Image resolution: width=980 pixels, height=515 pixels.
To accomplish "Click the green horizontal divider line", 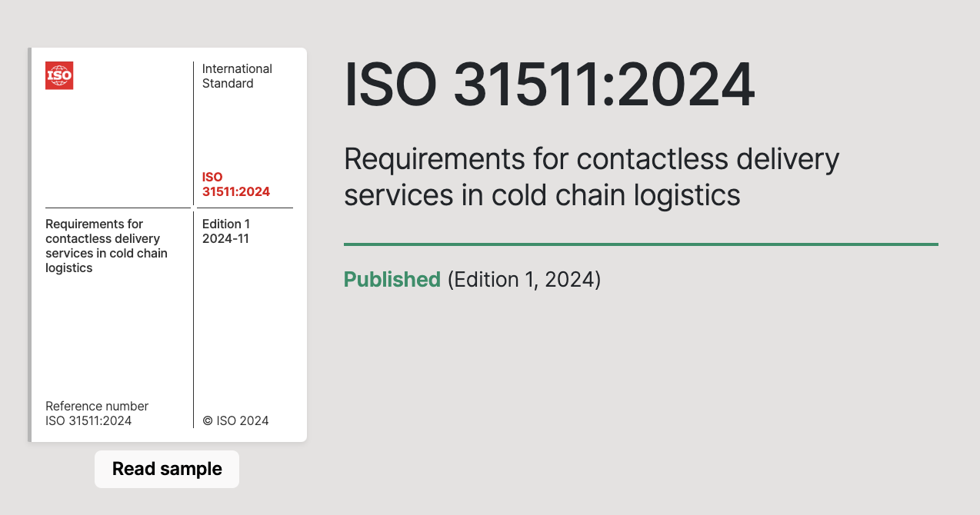I will (640, 244).
